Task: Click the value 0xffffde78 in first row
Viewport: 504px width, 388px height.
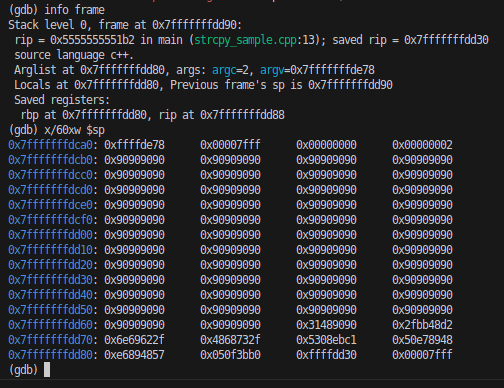Action: click(x=134, y=145)
